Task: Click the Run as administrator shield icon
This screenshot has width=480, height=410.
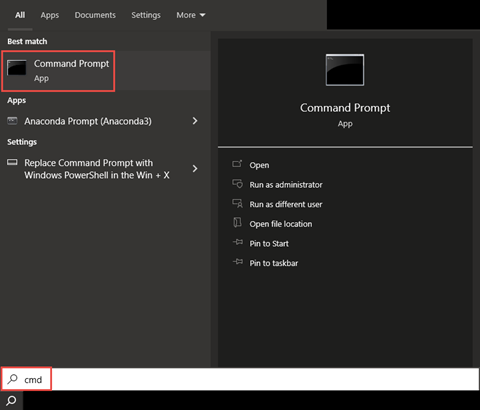Action: (237, 184)
